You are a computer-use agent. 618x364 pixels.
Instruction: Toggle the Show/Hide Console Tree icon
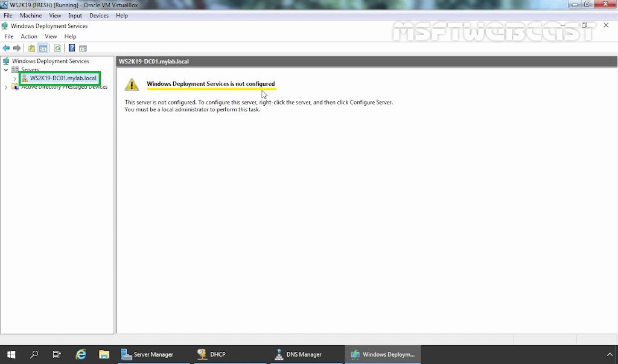[x=43, y=48]
